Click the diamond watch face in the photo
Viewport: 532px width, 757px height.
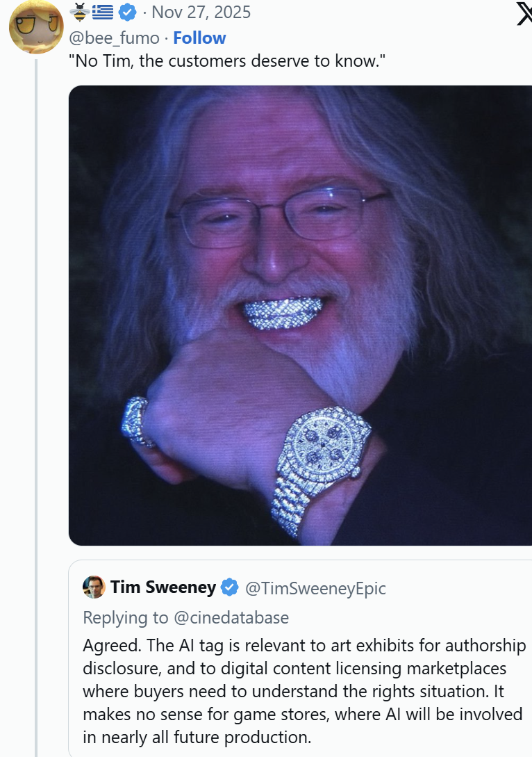tap(320, 447)
